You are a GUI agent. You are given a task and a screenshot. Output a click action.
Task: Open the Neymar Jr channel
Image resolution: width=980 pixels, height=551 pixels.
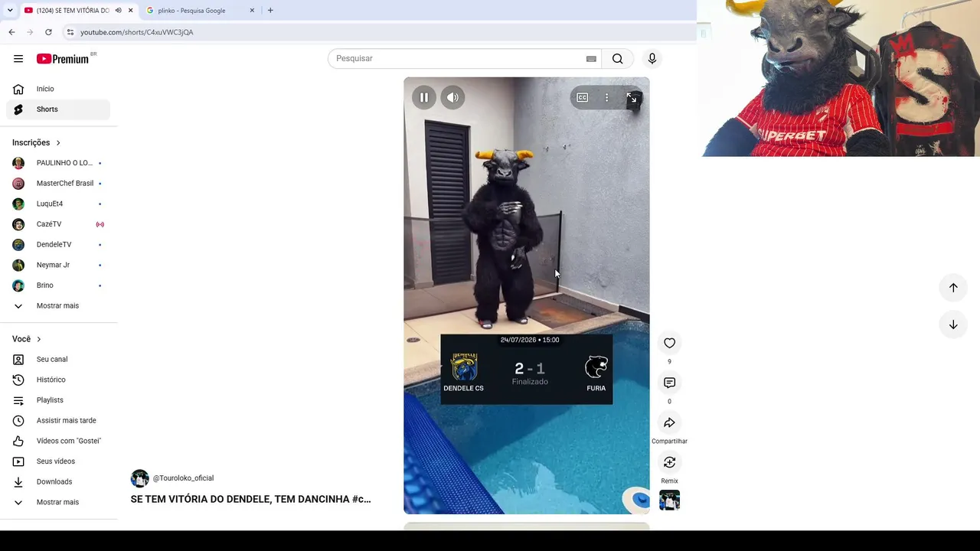[x=58, y=265]
